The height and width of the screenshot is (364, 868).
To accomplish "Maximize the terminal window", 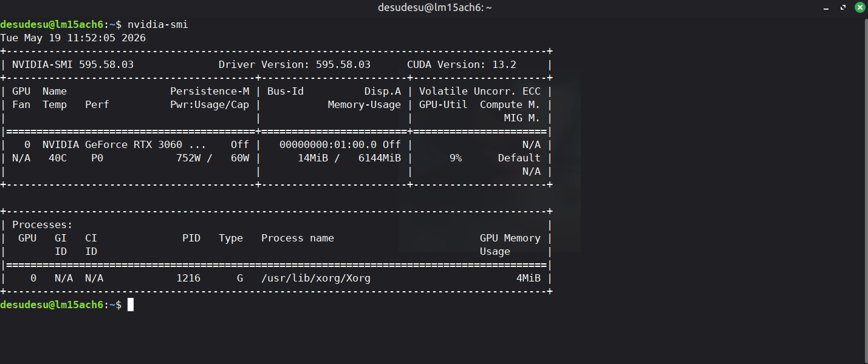I will tap(844, 7).
